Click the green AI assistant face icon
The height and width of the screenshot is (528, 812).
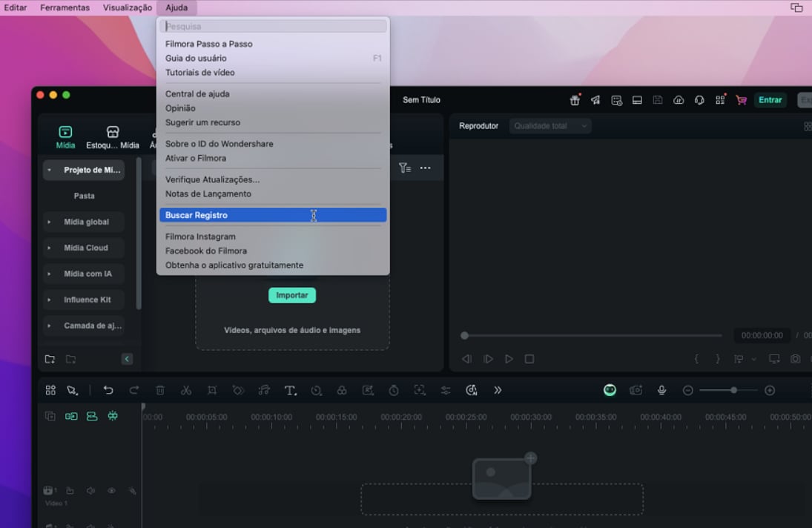tap(610, 390)
